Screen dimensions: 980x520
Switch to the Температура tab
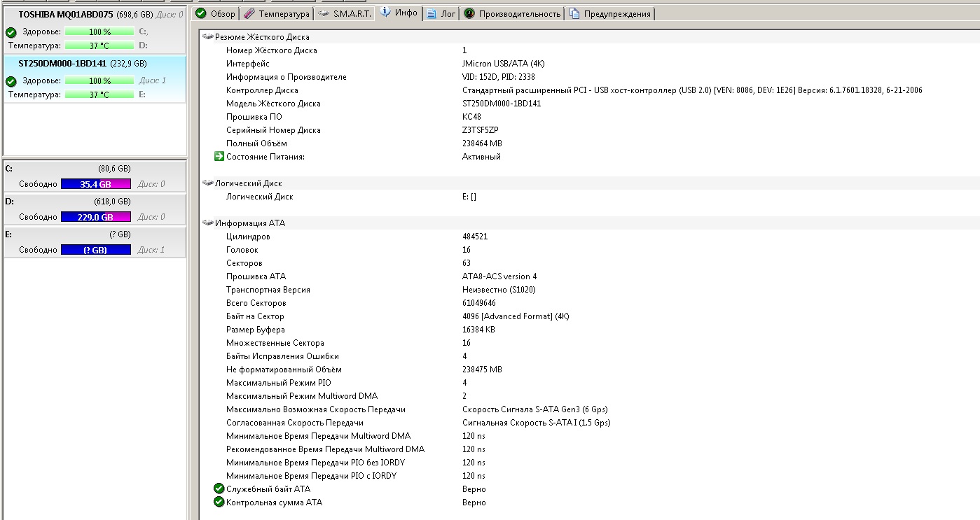[x=276, y=14]
